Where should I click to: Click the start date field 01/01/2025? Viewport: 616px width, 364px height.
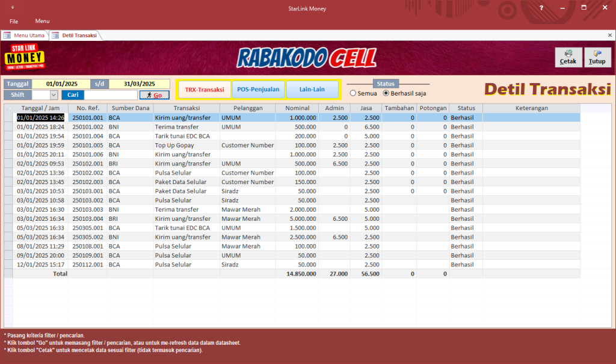[62, 84]
